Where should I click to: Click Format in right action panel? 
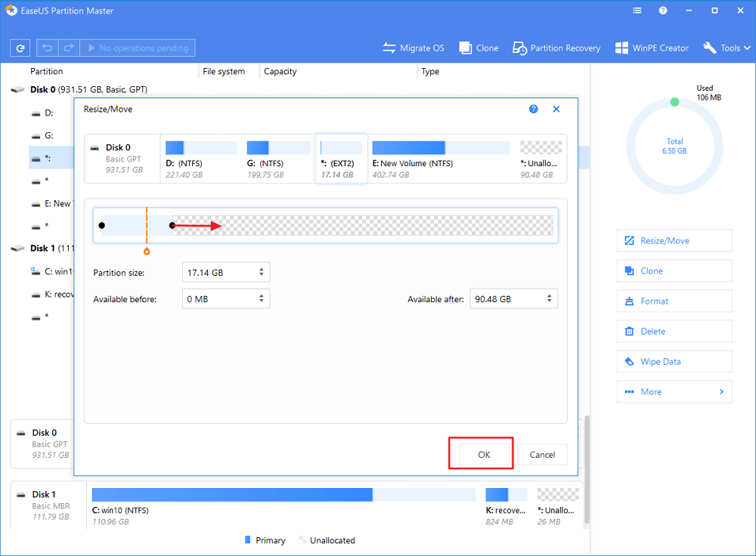coord(674,301)
